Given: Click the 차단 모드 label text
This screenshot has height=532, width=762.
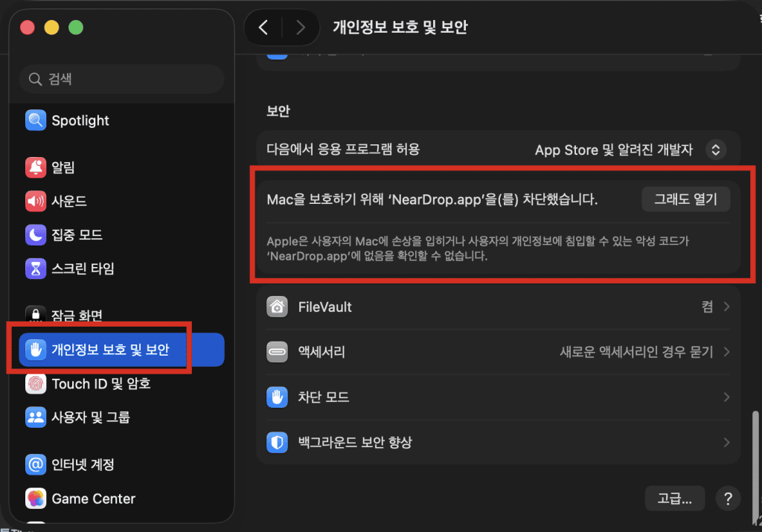Looking at the screenshot, I should pos(323,397).
